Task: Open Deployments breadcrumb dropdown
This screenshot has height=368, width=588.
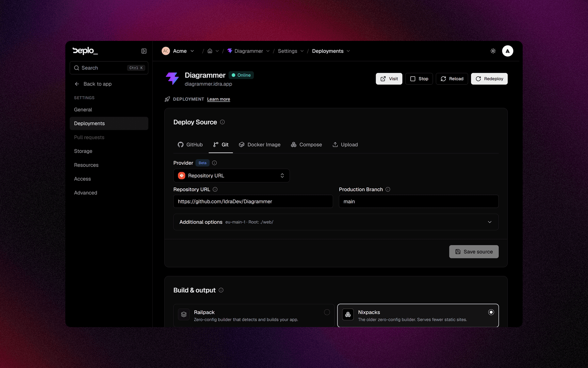Action: (x=348, y=51)
